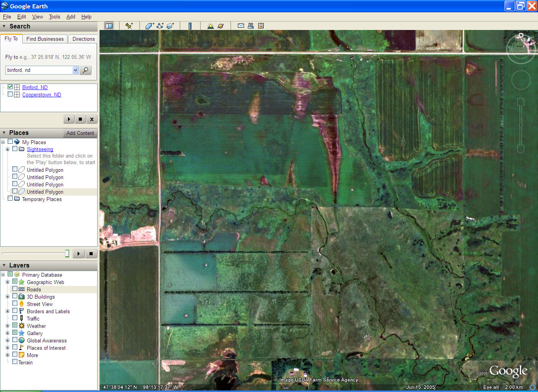
Task: Expand the Sightseeing folder node
Action: (x=8, y=149)
